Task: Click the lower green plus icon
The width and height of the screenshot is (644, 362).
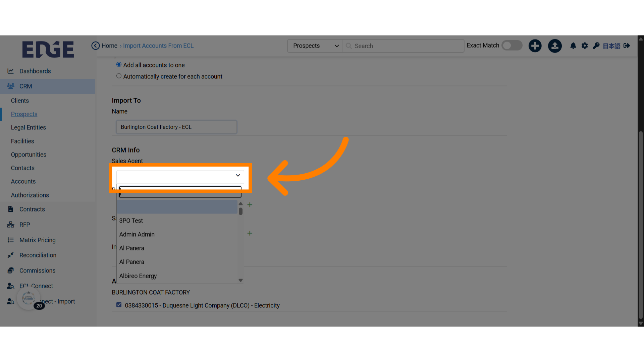Action: 250,233
